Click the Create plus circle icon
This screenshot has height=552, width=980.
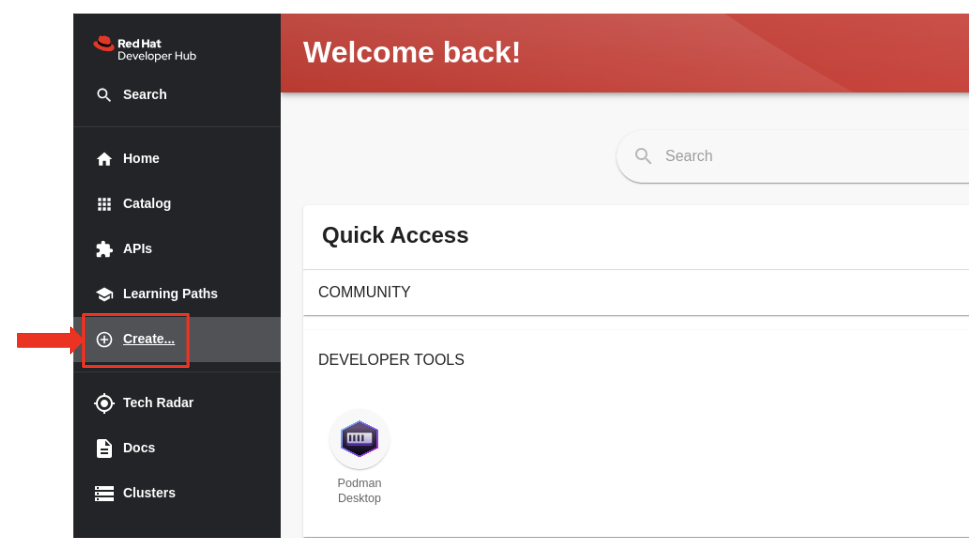pyautogui.click(x=104, y=339)
